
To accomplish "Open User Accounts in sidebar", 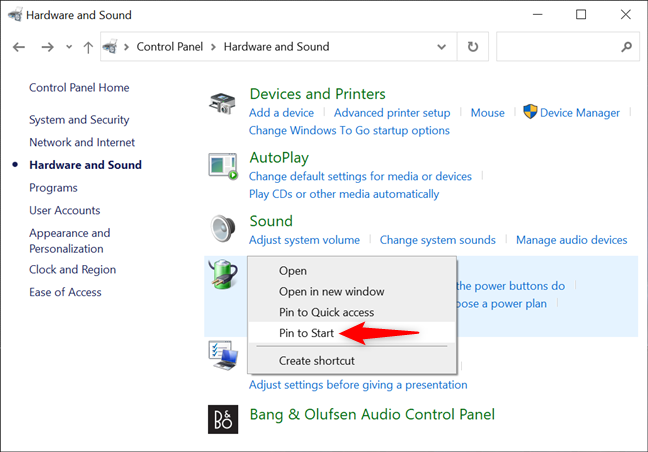I will coord(64,210).
